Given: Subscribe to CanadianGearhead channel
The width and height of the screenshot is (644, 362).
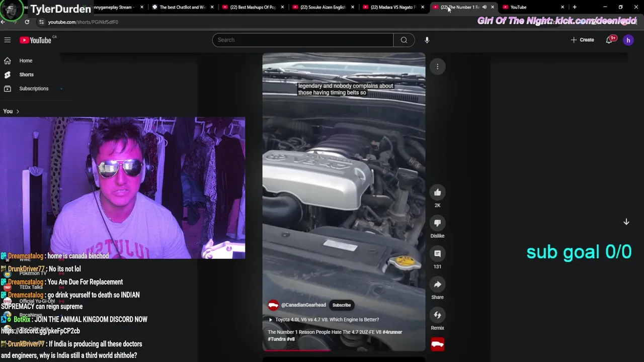Looking at the screenshot, I should (x=341, y=305).
